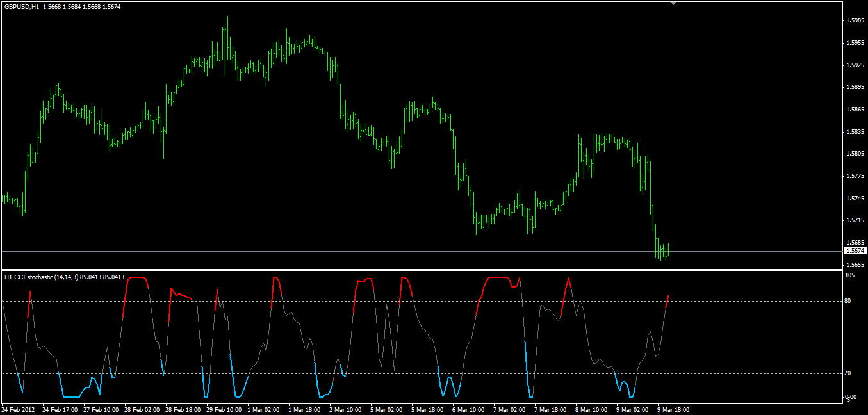Viewport: 868px width, 415px height.
Task: Click the 2 Mar 10:00 time label
Action: [x=346, y=409]
